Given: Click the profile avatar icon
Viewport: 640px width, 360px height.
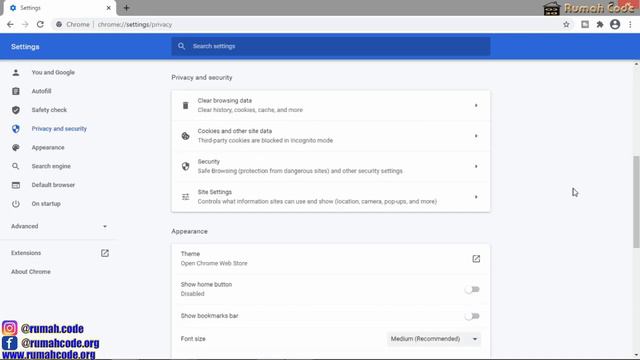Looking at the screenshot, I should pyautogui.click(x=615, y=24).
